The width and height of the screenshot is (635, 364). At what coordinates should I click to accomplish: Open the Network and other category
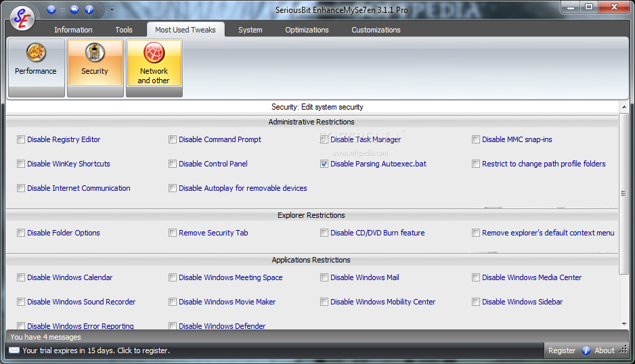(x=154, y=68)
